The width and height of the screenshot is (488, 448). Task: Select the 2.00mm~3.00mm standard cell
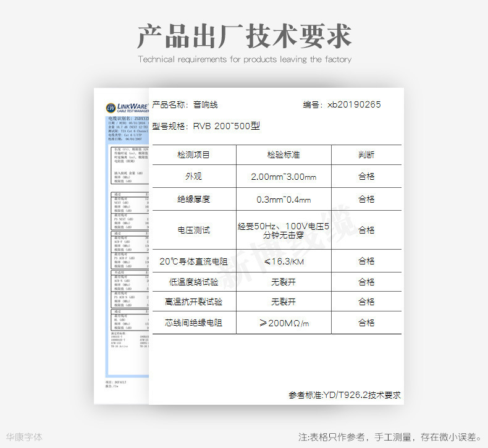click(284, 177)
